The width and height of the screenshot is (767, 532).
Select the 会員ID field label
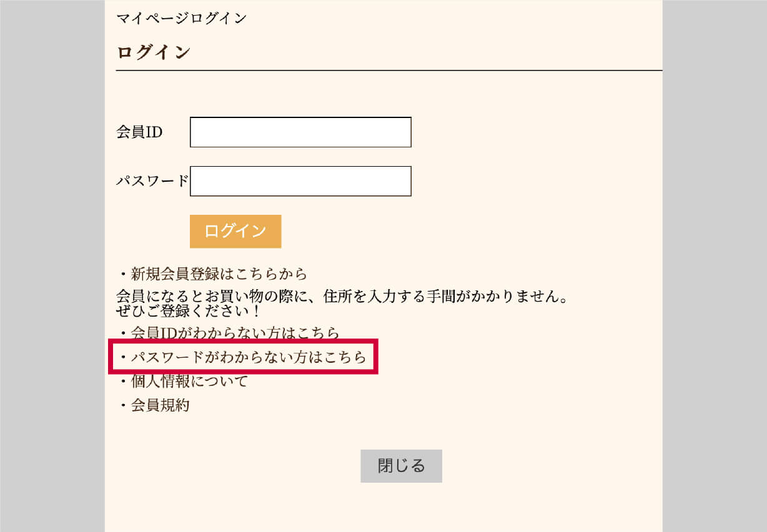pyautogui.click(x=139, y=132)
